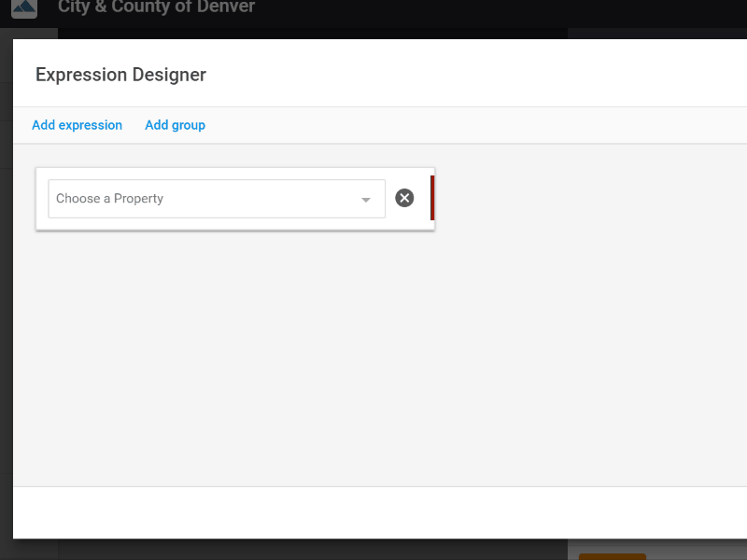Open the Choose a Property dropdown

pos(215,199)
